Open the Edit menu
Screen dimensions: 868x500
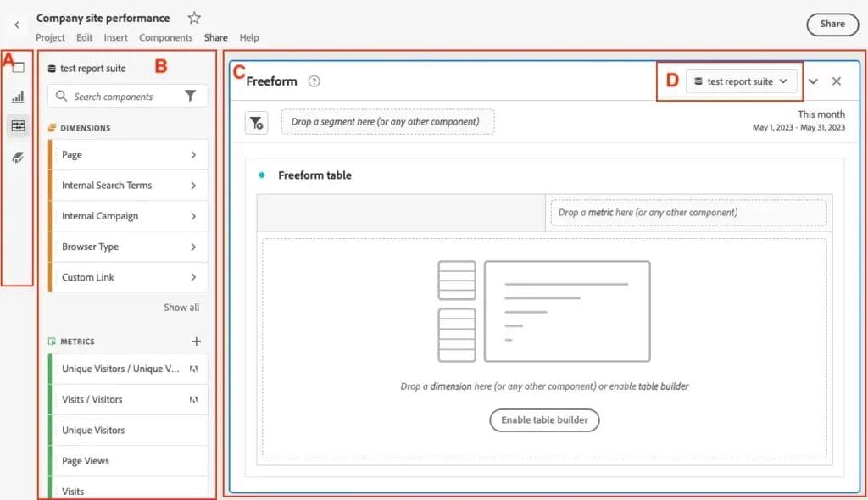click(x=84, y=37)
